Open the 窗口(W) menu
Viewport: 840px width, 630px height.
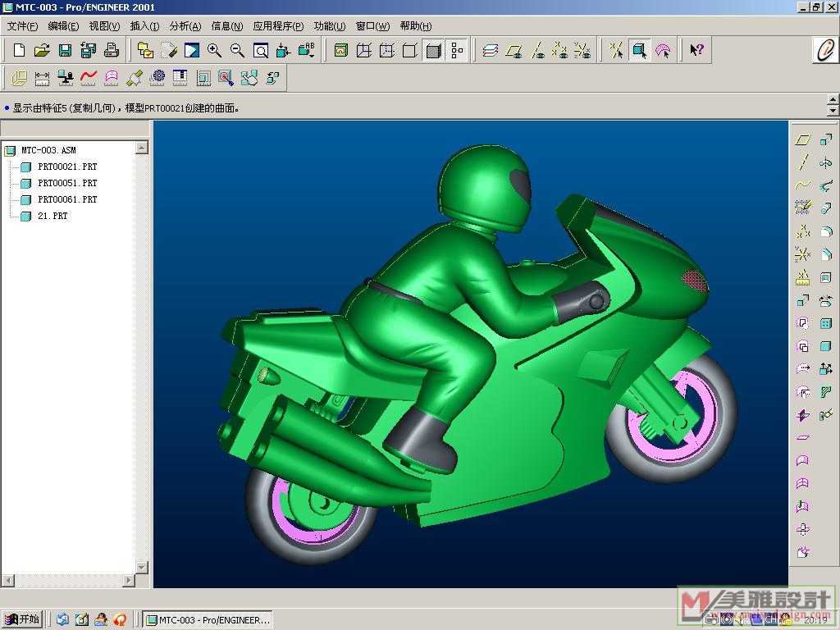[x=372, y=25]
